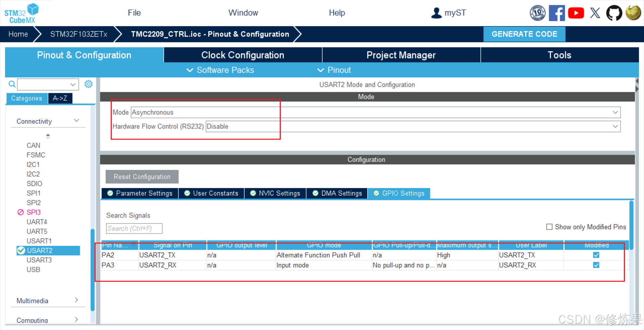The height and width of the screenshot is (330, 644).
Task: Click Reset Configuration button
Action: pyautogui.click(x=142, y=177)
